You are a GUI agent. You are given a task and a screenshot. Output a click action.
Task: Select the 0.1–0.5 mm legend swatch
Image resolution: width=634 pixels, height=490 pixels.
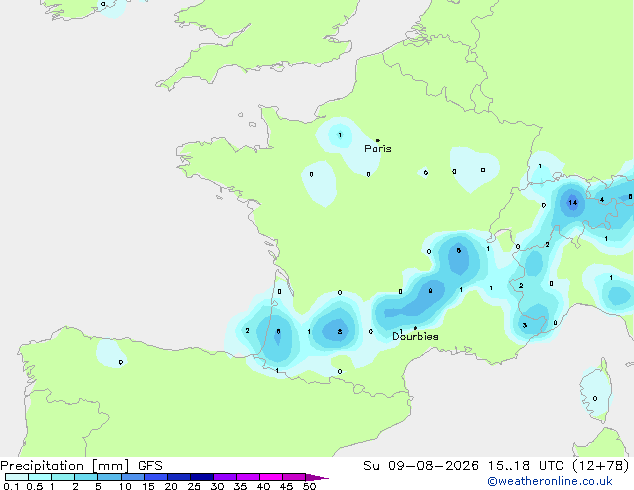click(17, 477)
